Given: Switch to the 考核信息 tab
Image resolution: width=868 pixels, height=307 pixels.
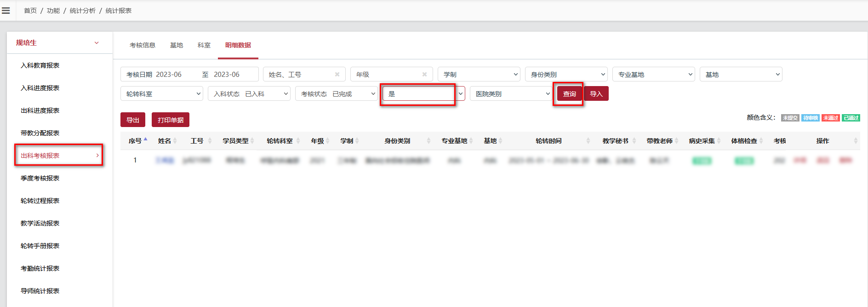Looking at the screenshot, I should click(143, 45).
